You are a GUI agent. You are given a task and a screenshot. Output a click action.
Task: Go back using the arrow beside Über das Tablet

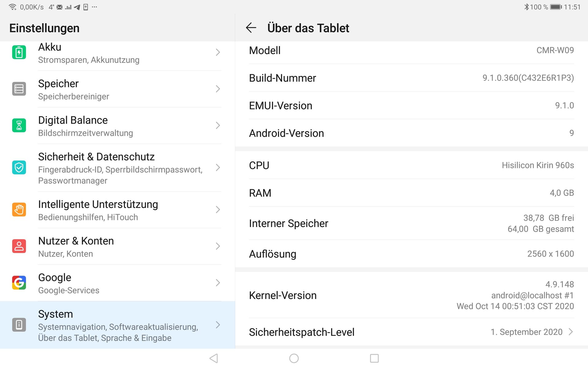[x=251, y=28]
